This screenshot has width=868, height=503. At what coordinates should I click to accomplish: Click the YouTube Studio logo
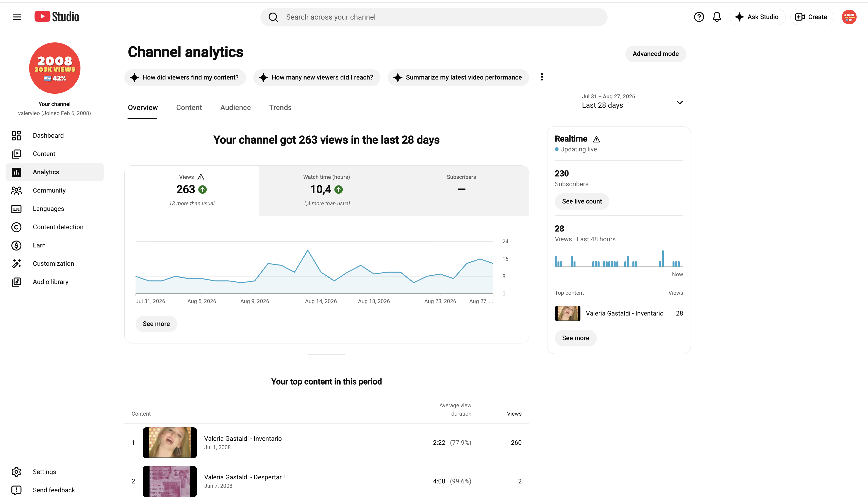pyautogui.click(x=57, y=17)
